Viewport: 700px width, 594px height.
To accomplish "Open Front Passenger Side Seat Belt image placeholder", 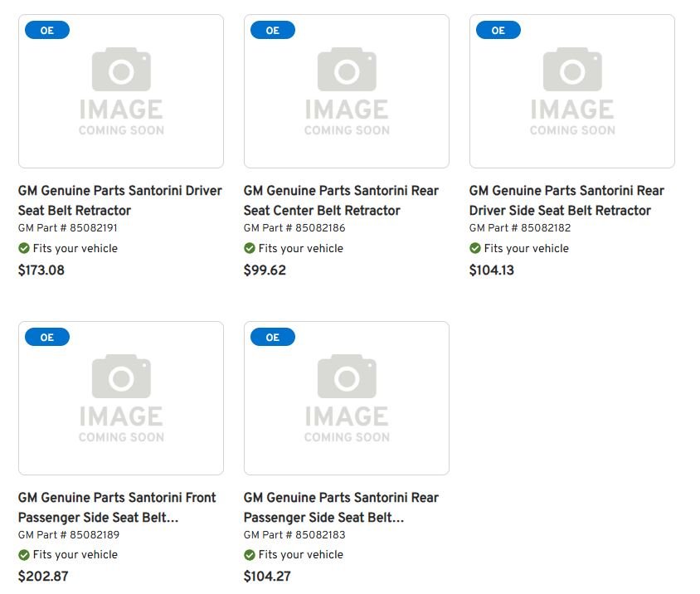I will [x=121, y=398].
